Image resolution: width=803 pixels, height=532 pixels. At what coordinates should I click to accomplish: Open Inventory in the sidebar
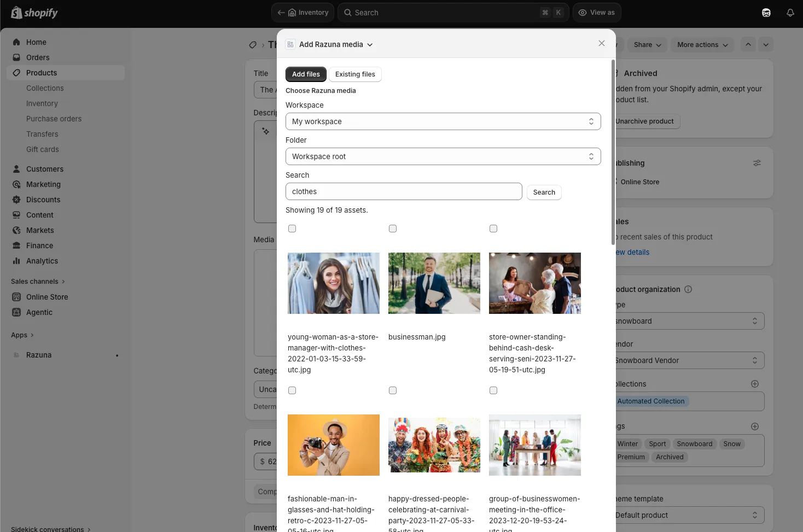(42, 103)
